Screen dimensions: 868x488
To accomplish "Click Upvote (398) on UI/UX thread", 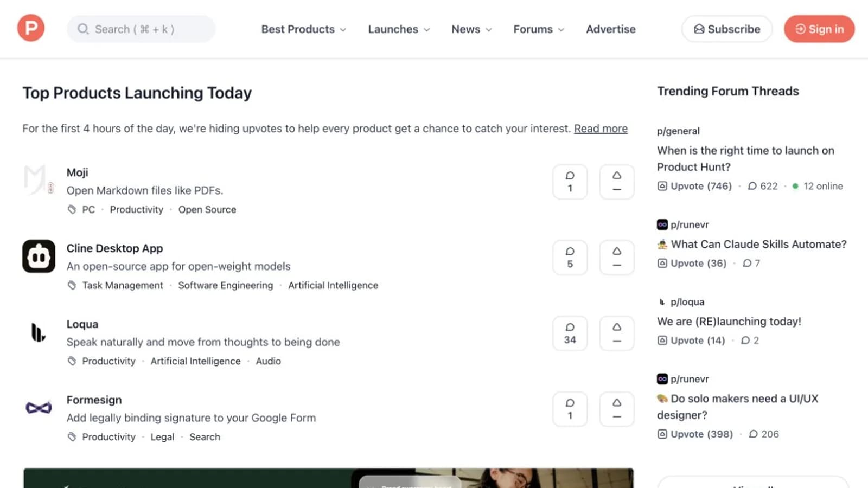I will (695, 434).
